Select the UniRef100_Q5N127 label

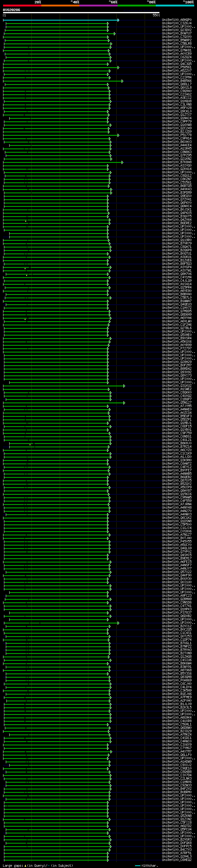click(x=177, y=403)
